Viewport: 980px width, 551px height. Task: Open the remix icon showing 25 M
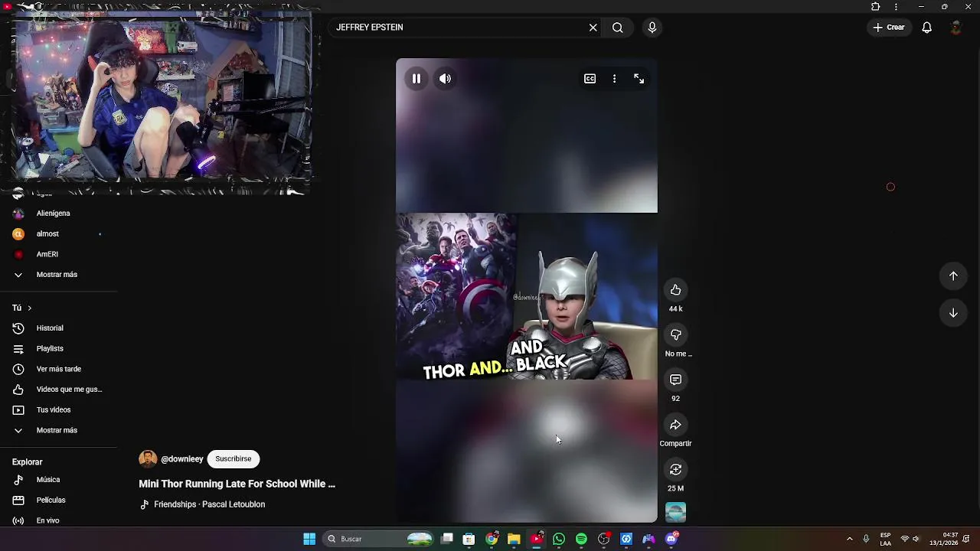[x=675, y=469]
